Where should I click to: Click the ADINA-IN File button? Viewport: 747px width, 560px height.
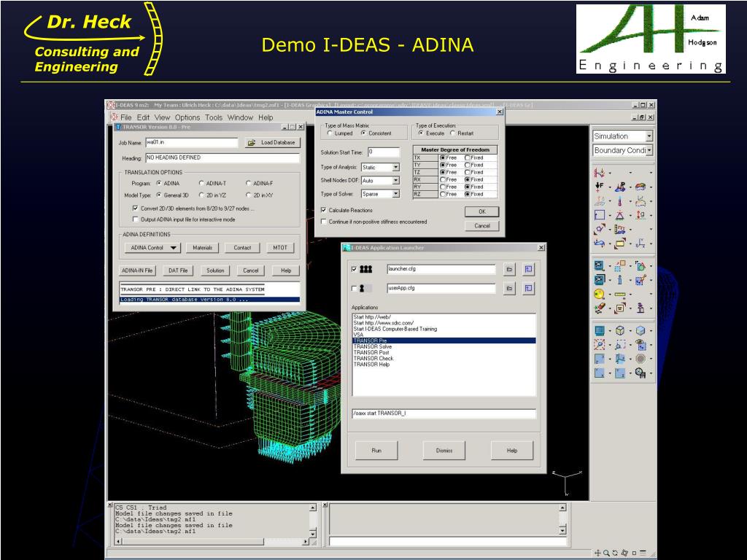click(x=137, y=271)
